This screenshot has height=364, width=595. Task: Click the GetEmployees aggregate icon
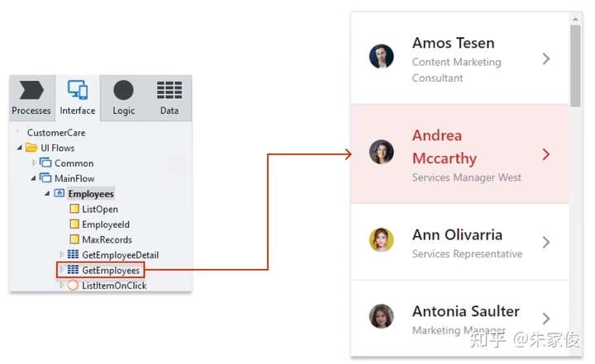73,270
